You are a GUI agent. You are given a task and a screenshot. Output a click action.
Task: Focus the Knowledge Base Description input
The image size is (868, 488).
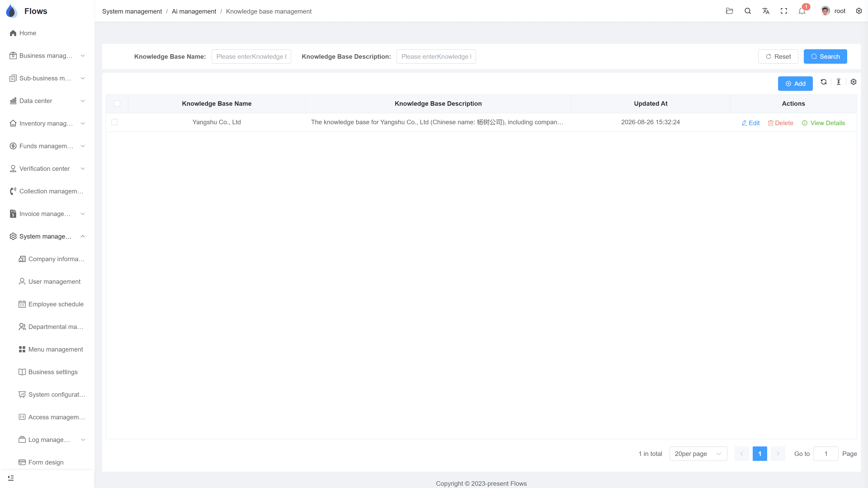tap(436, 56)
